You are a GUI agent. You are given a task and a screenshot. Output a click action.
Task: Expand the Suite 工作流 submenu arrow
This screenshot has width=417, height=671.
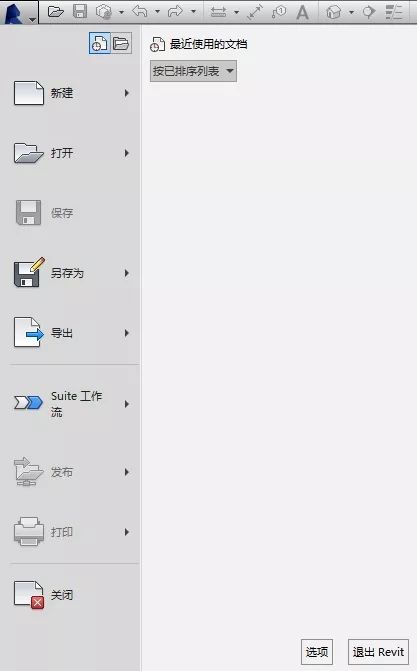coord(127,404)
